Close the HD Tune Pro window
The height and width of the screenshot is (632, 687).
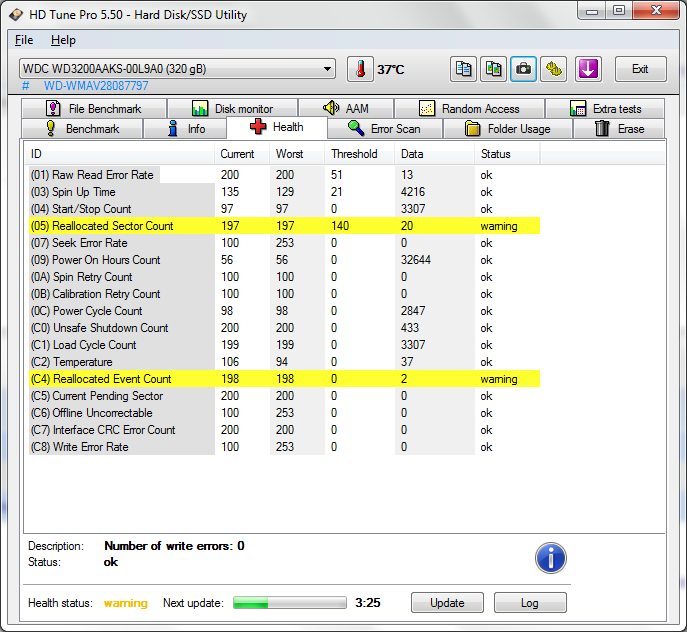tap(656, 11)
